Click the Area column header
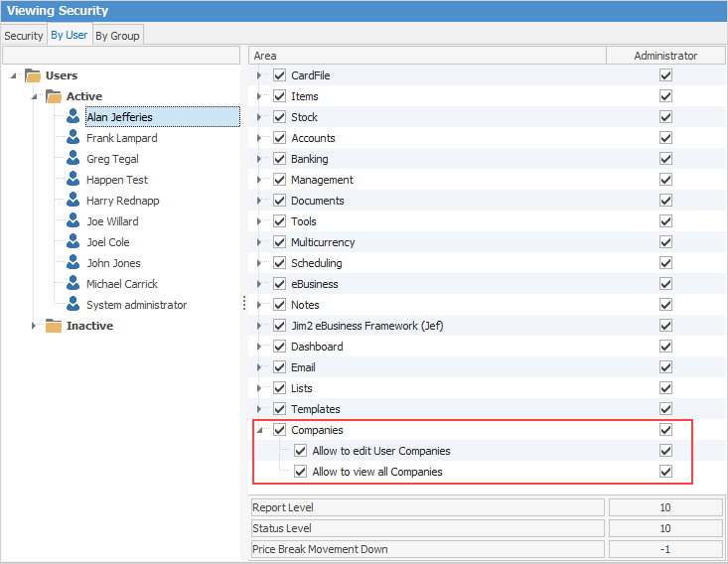 (x=427, y=56)
